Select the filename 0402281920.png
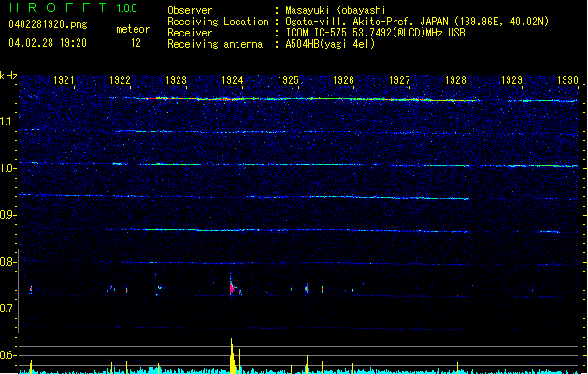The height and width of the screenshot is (374, 588). (48, 25)
